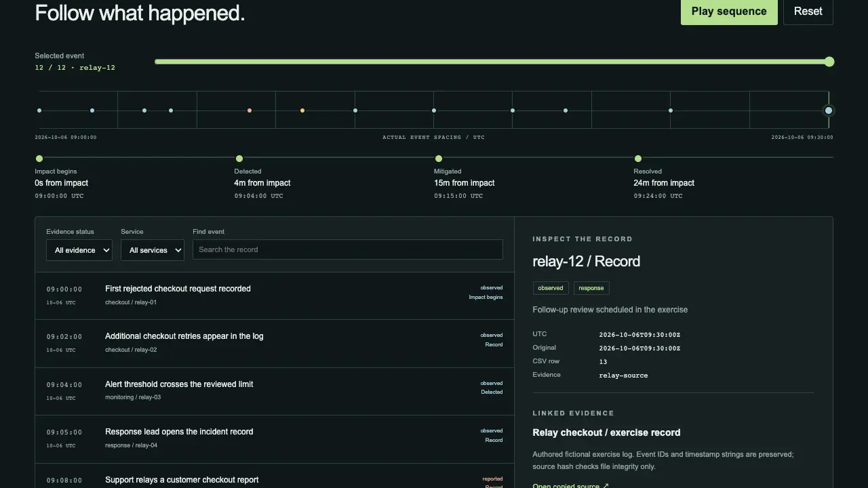868x488 pixels.
Task: Click the CSV row value 13
Action: [x=603, y=362]
